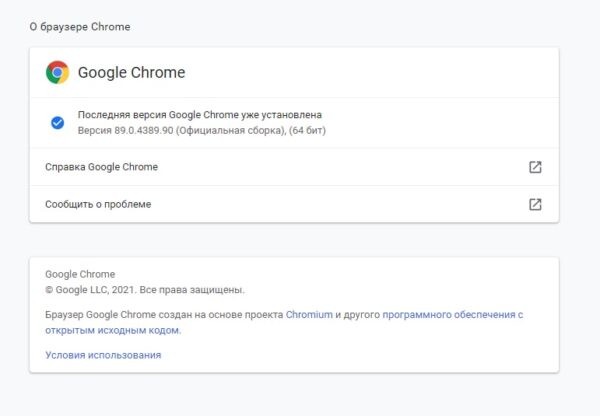Screen dimensions: 600x416
Task: Click the words и другого between the links
Action: 358,315
